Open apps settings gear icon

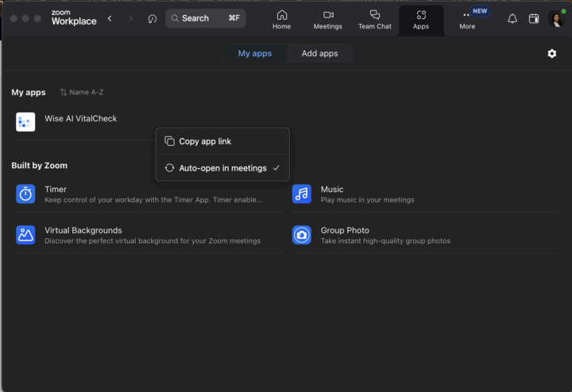[552, 53]
